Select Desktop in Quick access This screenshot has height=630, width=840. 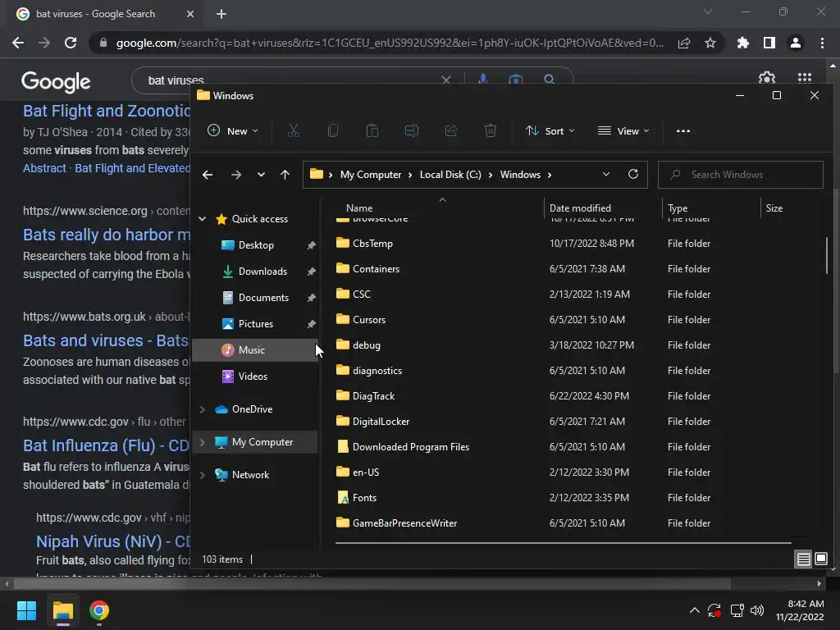[255, 244]
